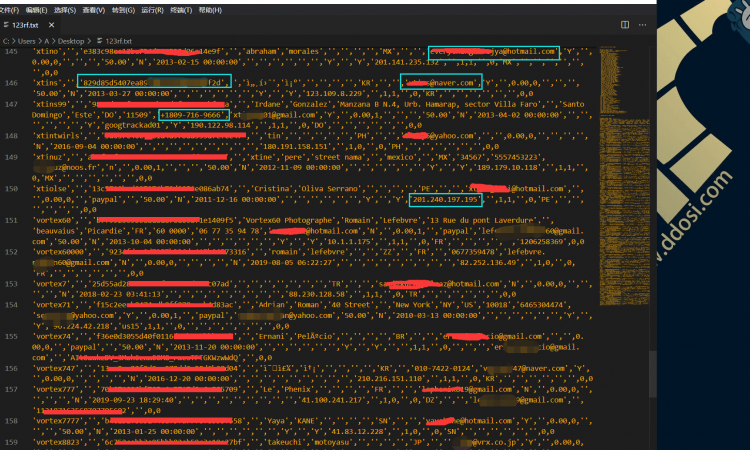Screen dimensions: 750x450
Task: Select line number 152 in the gutter
Action: point(11,252)
